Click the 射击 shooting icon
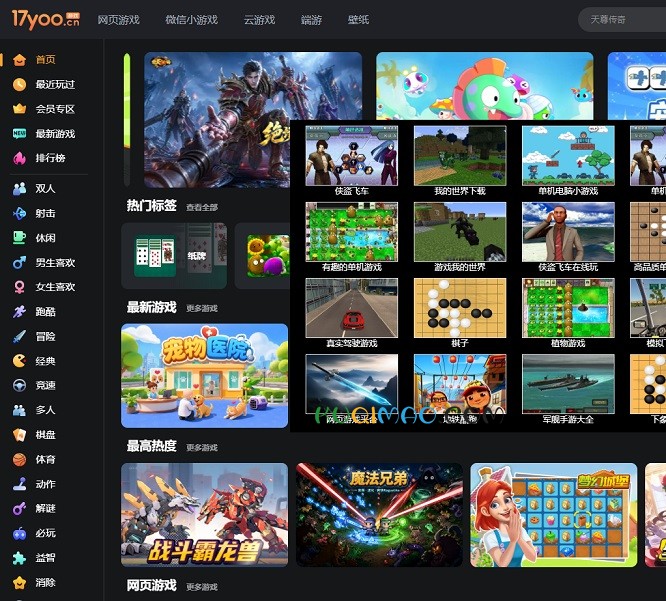This screenshot has height=601, width=666. tap(19, 213)
